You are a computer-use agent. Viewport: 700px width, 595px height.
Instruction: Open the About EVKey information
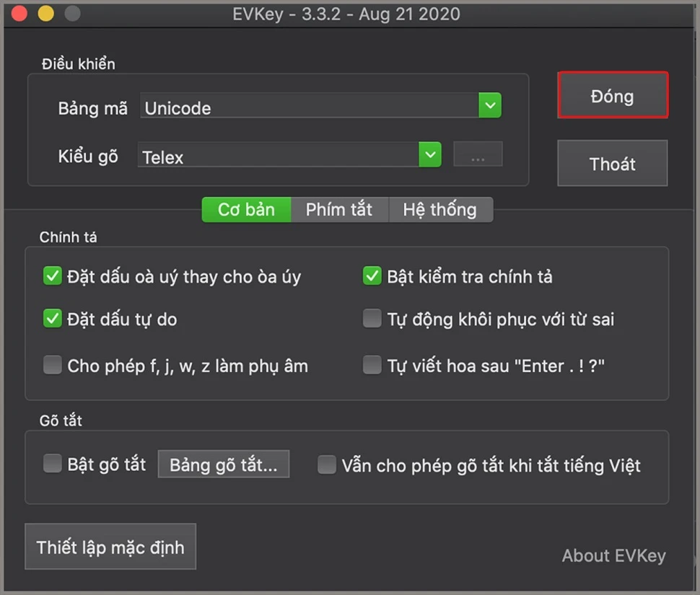coord(614,555)
